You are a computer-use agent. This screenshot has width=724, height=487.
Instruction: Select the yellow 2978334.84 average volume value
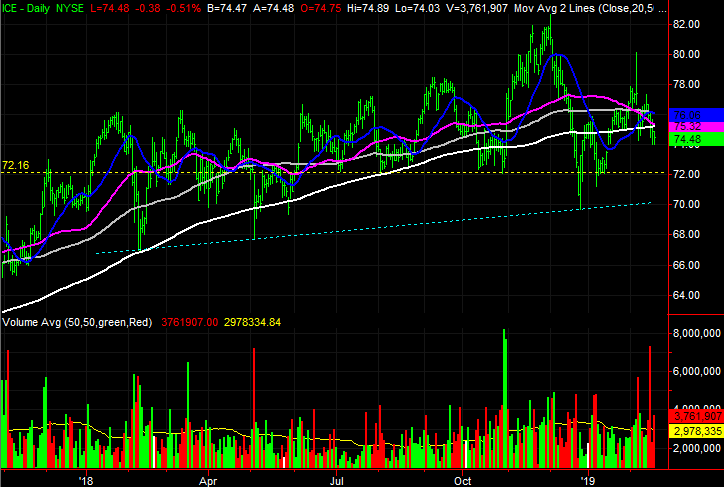point(253,322)
